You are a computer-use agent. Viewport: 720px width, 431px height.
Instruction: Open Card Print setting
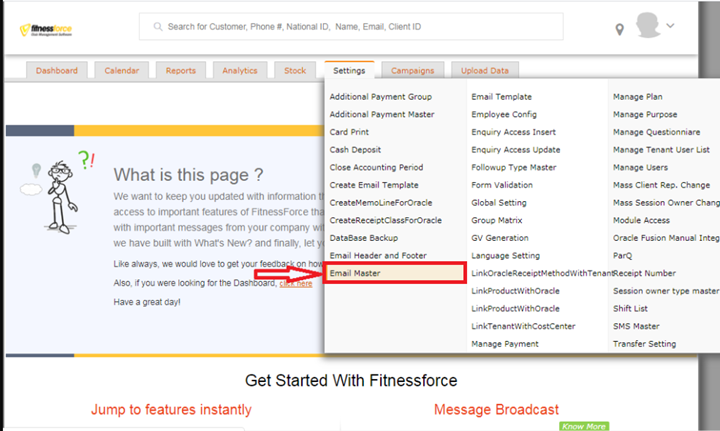pyautogui.click(x=349, y=132)
